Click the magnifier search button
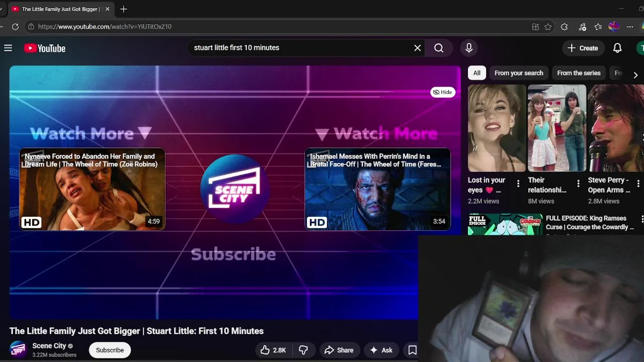 [x=439, y=48]
